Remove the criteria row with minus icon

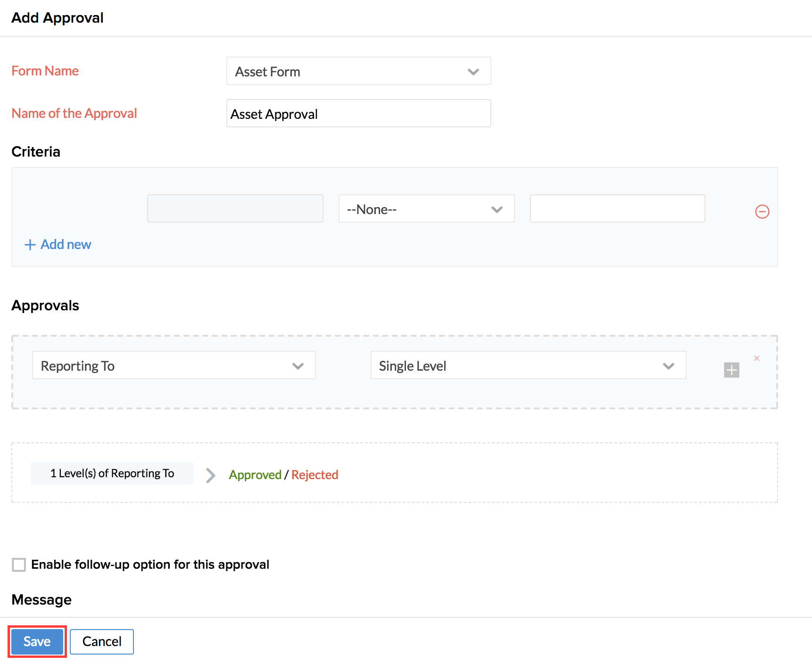click(762, 211)
